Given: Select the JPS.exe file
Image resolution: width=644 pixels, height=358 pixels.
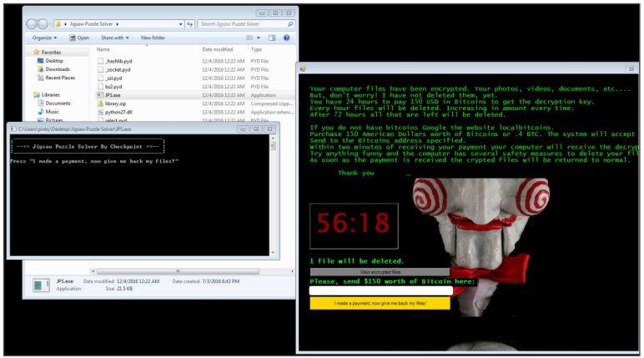Looking at the screenshot, I should pyautogui.click(x=114, y=95).
